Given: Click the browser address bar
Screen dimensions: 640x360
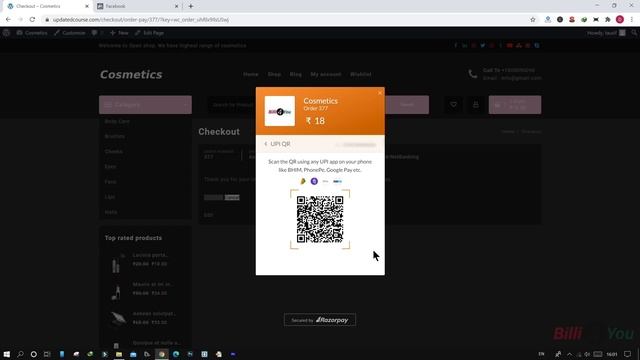Looking at the screenshot, I should (x=286, y=19).
